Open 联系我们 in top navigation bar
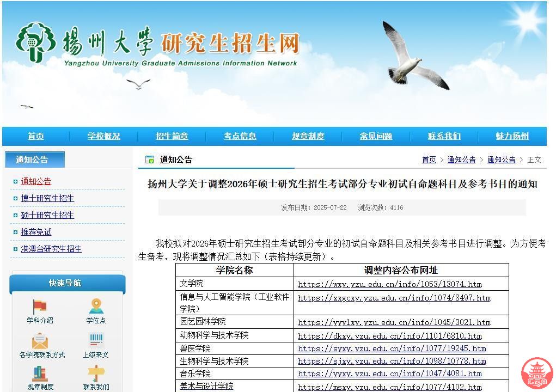Viewport: 556px width, 392px height. pos(444,136)
